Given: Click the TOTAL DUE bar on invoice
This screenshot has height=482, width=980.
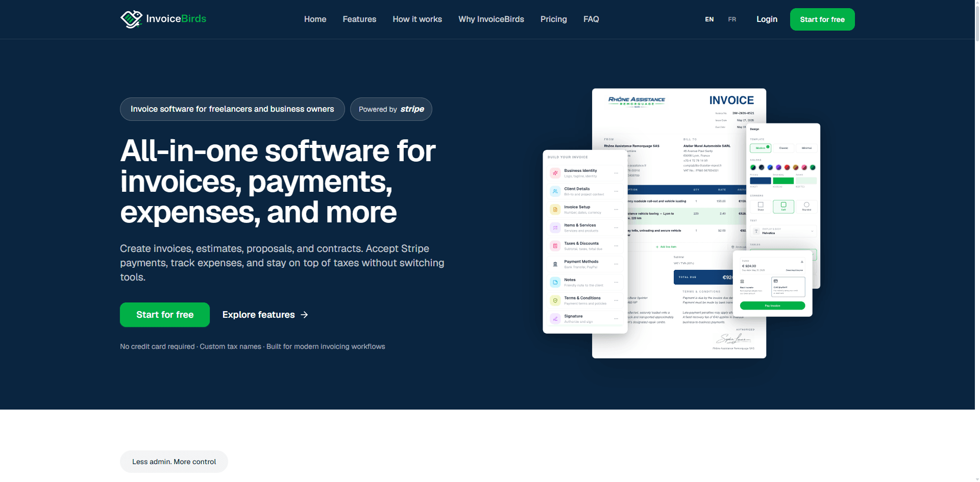Looking at the screenshot, I should click(x=704, y=277).
